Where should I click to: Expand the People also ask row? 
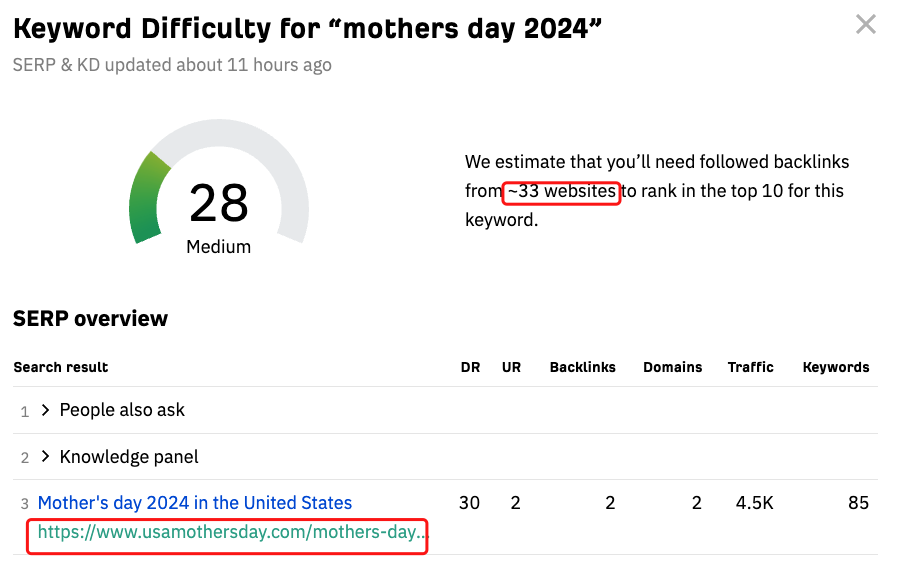pyautogui.click(x=46, y=410)
